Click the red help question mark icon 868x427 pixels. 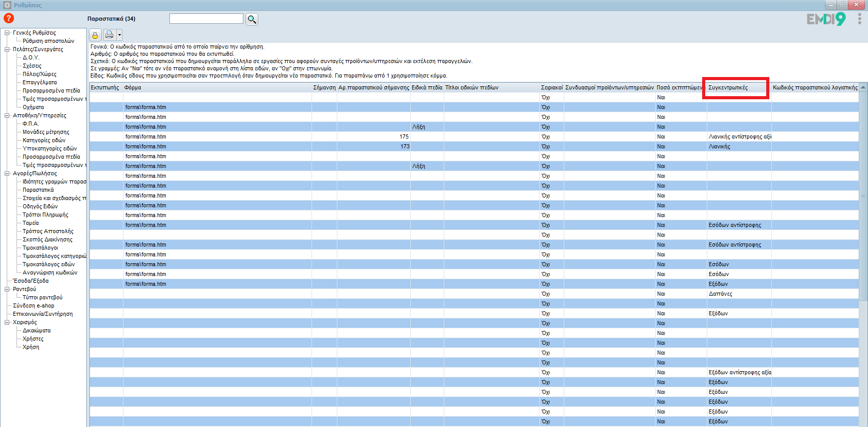point(9,19)
